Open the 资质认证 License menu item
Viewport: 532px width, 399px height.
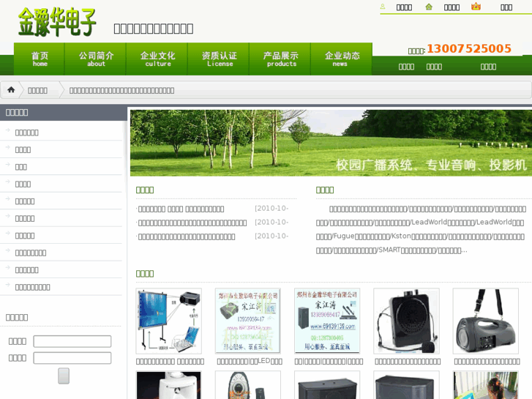[220, 59]
